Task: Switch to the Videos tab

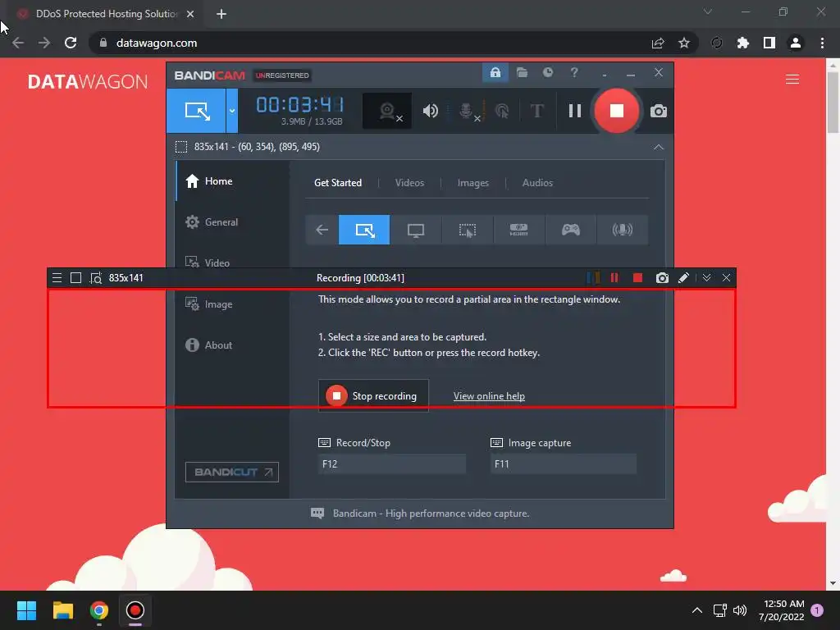Action: pos(409,183)
